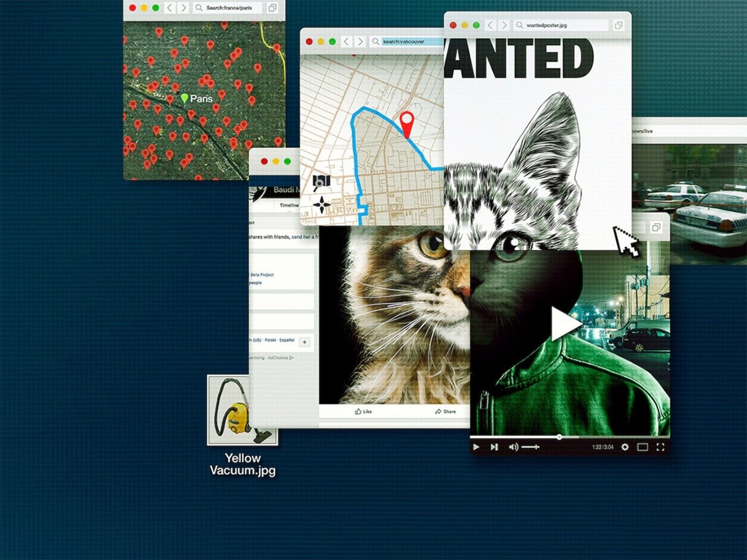
Task: Share the cat photo post
Action: (445, 412)
